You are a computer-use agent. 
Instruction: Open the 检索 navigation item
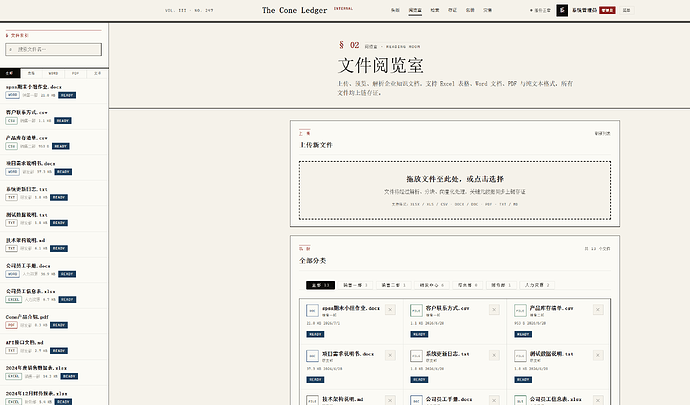tap(435, 10)
